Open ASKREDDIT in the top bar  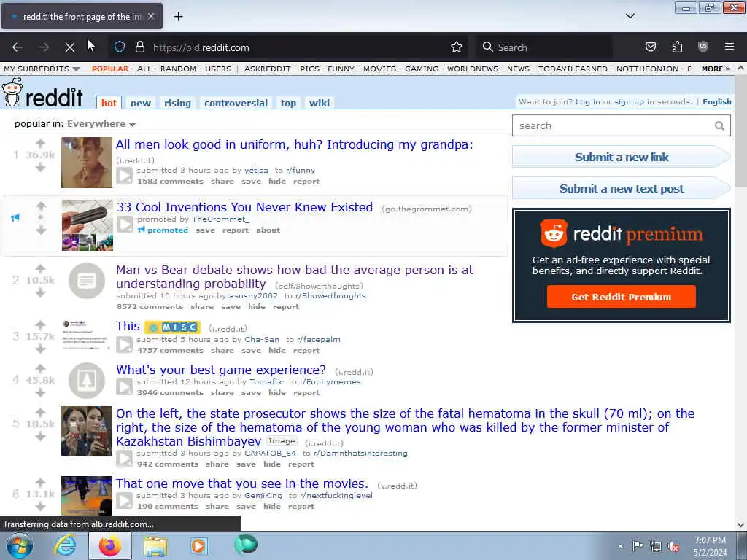267,69
